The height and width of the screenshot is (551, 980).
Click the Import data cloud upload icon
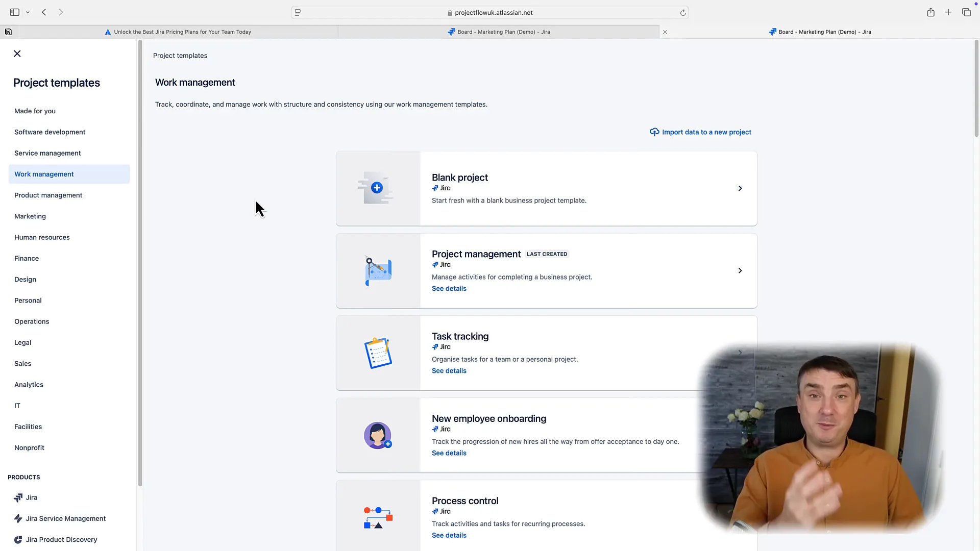(654, 132)
